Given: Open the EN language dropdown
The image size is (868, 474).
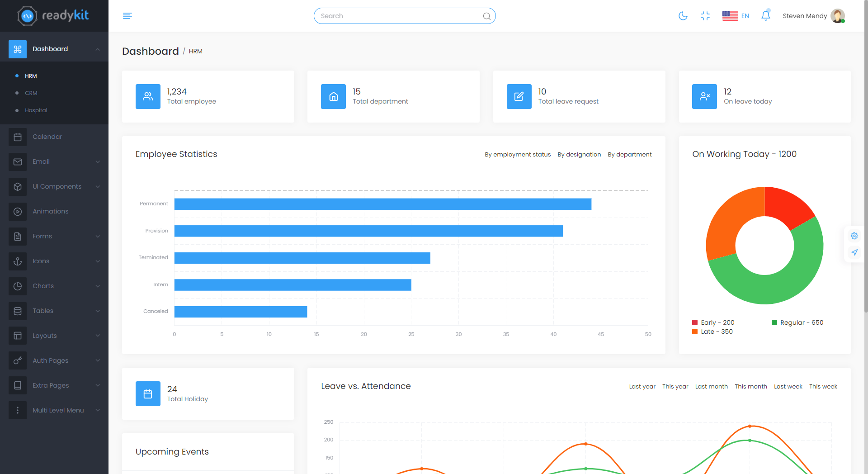Looking at the screenshot, I should pos(736,16).
